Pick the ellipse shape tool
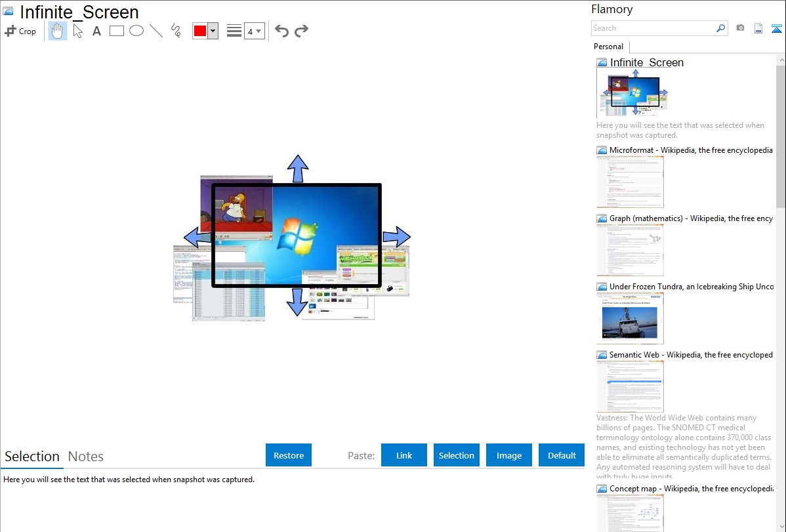Viewport: 786px width, 532px height. pos(136,31)
